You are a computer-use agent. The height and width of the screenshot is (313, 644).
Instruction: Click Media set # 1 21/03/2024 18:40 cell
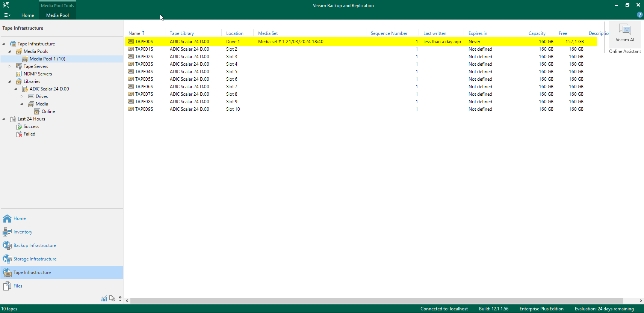click(291, 42)
